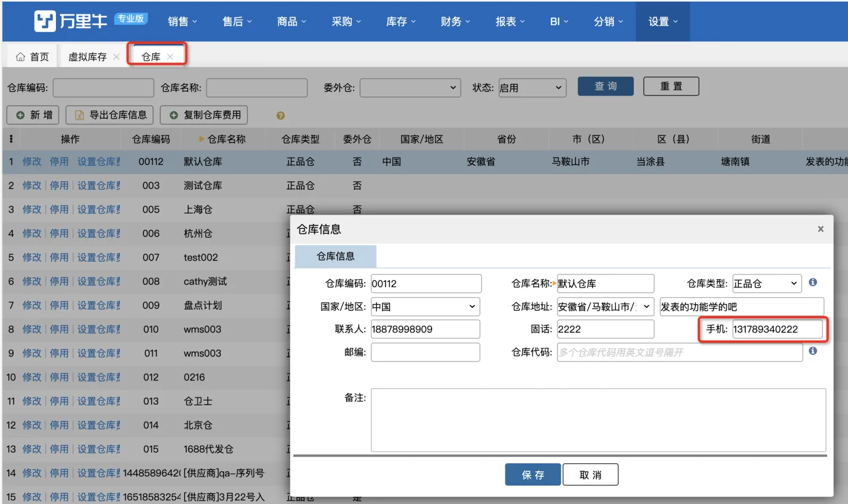Click 修改 for 杭州仓 row
This screenshot has height=504, width=848.
click(x=32, y=233)
